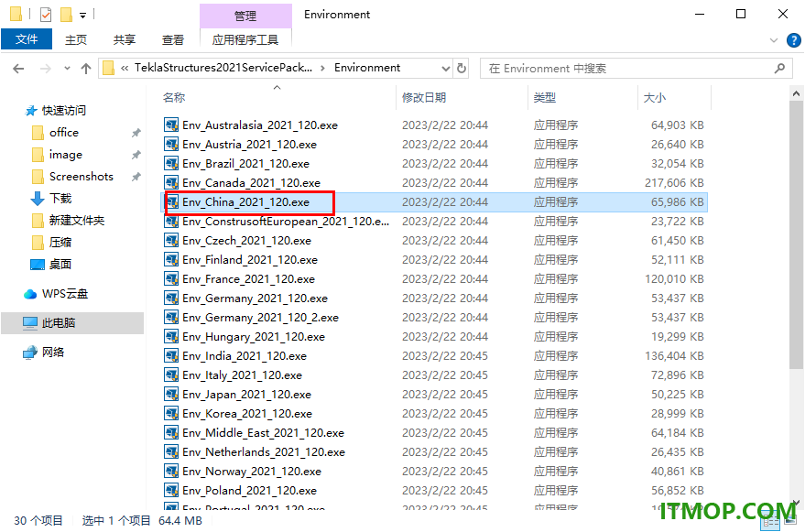Open the 新建文件夹 folder

[x=77, y=221]
